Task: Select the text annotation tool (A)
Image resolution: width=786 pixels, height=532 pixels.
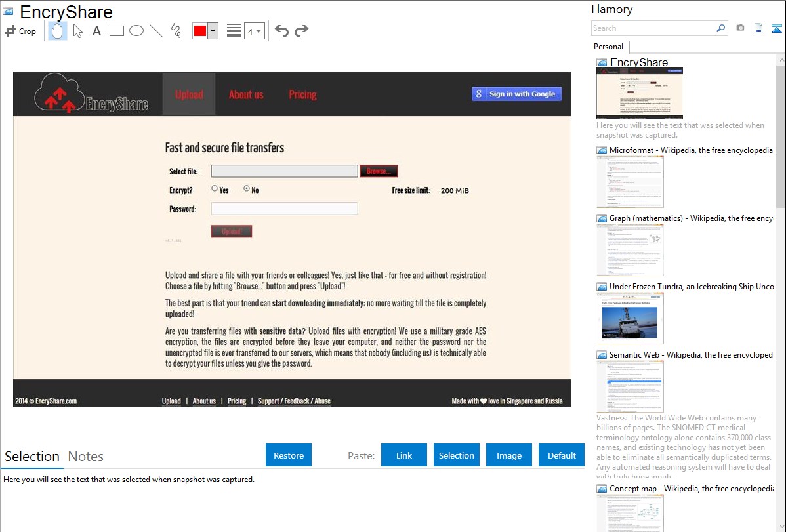Action: pyautogui.click(x=96, y=31)
